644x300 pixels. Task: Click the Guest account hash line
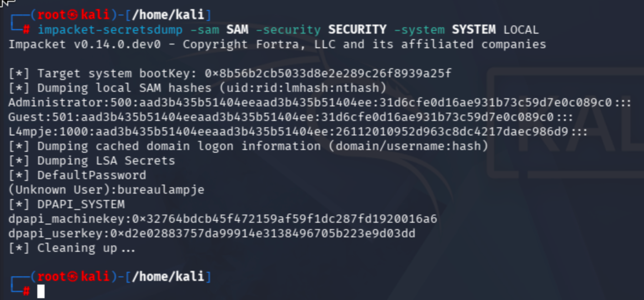291,117
